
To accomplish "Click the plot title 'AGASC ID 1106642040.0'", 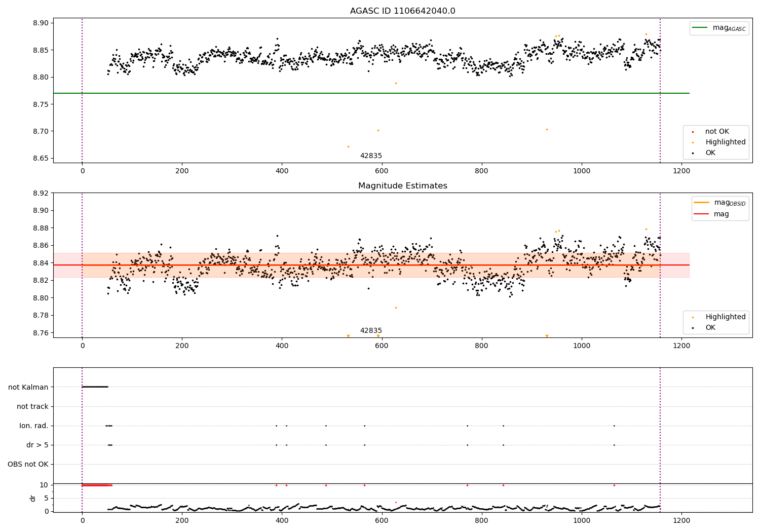I will tap(403, 11).
